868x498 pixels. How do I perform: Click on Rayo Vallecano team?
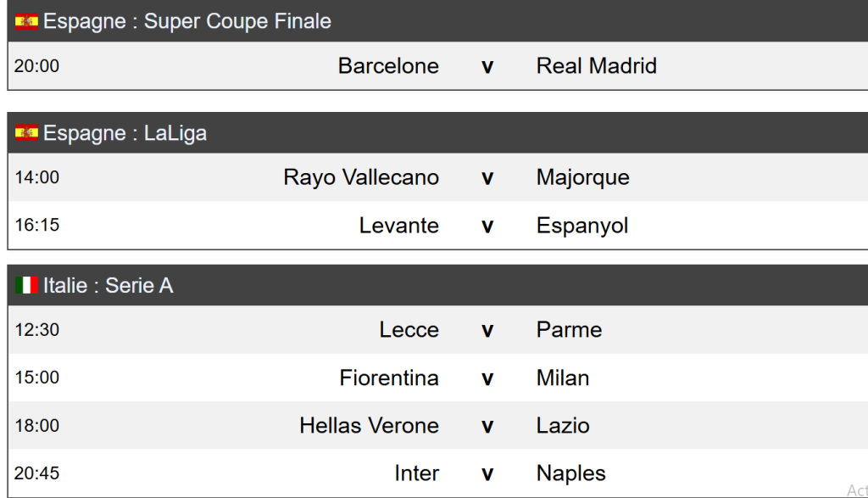tap(361, 177)
